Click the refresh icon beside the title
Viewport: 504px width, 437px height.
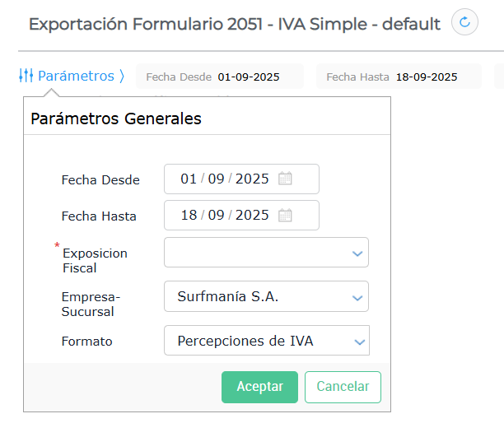point(465,23)
